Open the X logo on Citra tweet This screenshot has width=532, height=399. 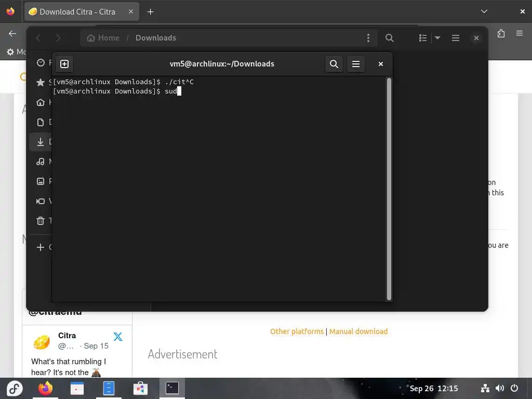pos(118,336)
